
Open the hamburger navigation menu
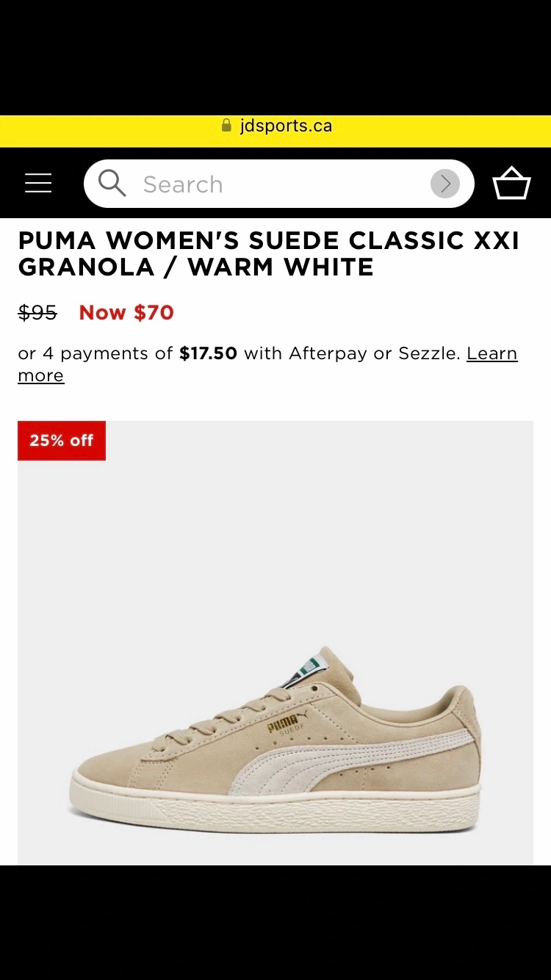coord(38,184)
